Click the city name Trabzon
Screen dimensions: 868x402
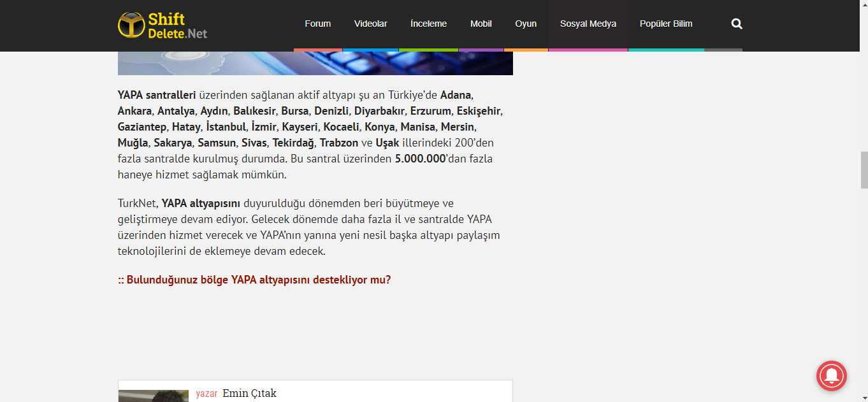coord(339,143)
